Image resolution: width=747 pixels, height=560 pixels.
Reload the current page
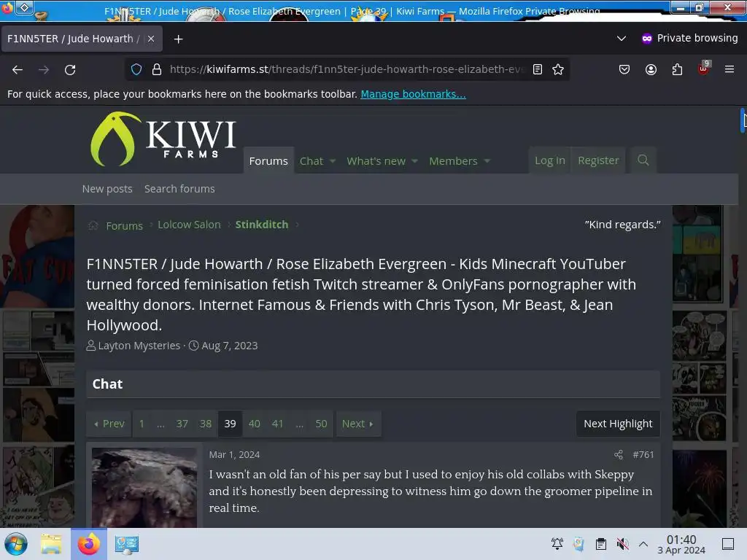[x=70, y=70]
